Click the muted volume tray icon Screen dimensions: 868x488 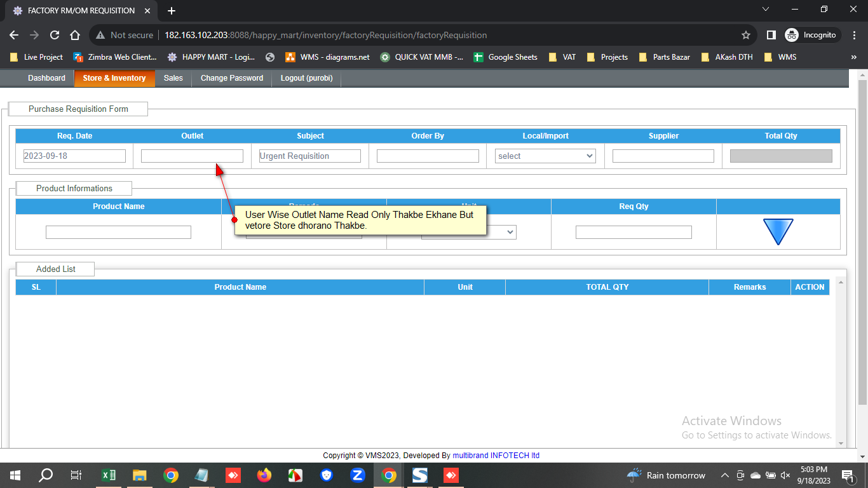[x=785, y=475]
